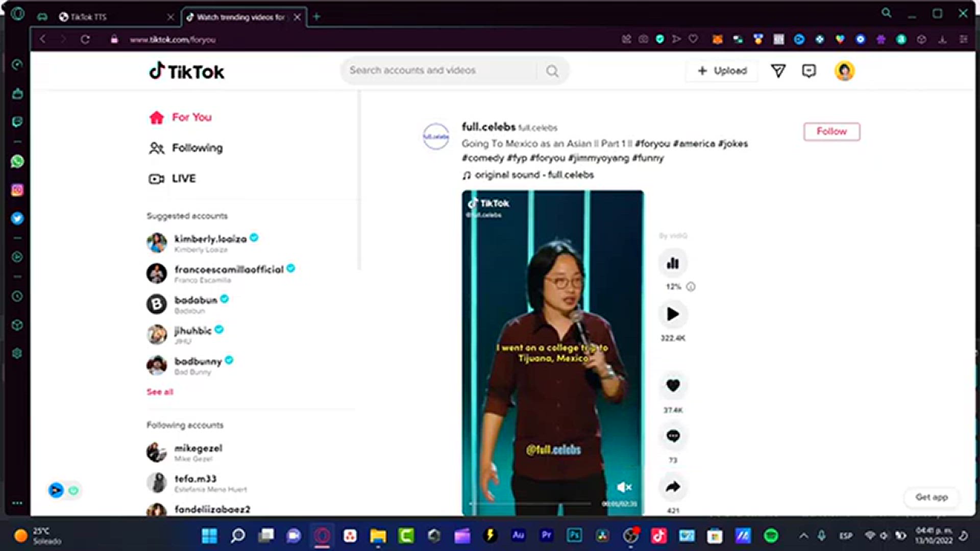Open the sidebar three-dots menu
The height and width of the screenshot is (551, 980).
click(17, 503)
